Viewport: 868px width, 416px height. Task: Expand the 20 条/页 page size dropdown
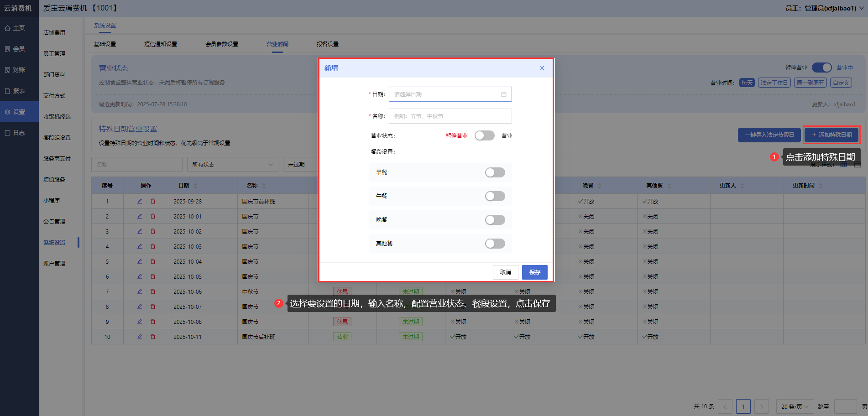click(x=794, y=406)
